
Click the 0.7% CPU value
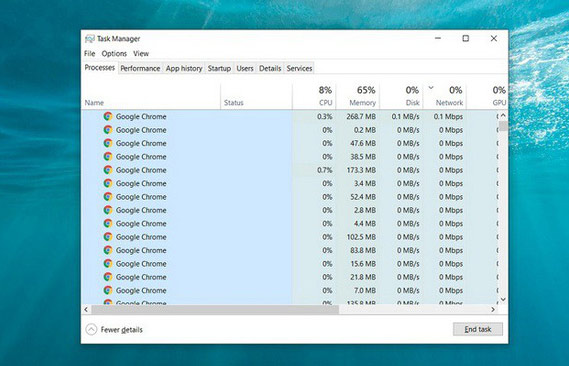click(x=324, y=170)
